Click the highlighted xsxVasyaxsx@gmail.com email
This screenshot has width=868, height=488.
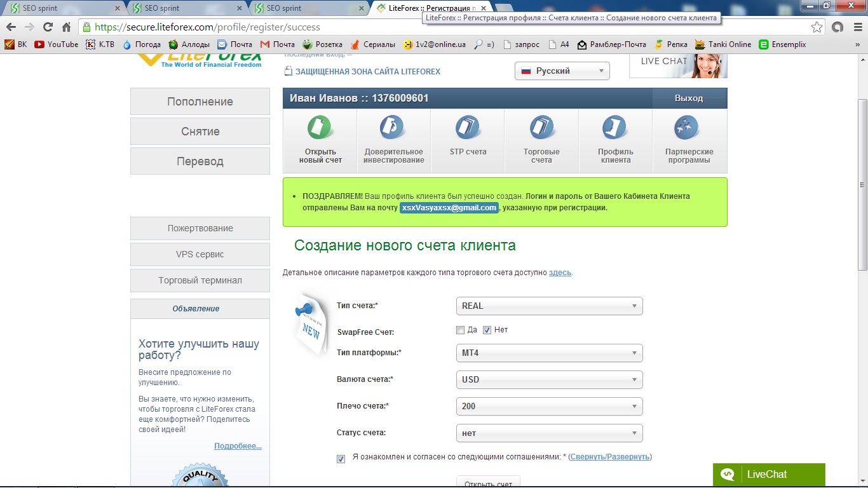click(449, 208)
